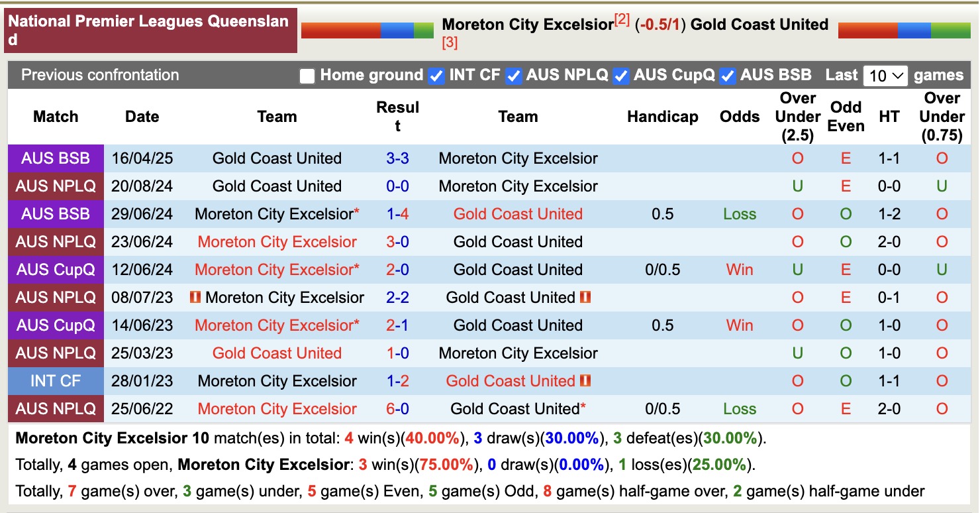Select the red card icon next to Gold Coast United on 28/01/23

coord(586,381)
